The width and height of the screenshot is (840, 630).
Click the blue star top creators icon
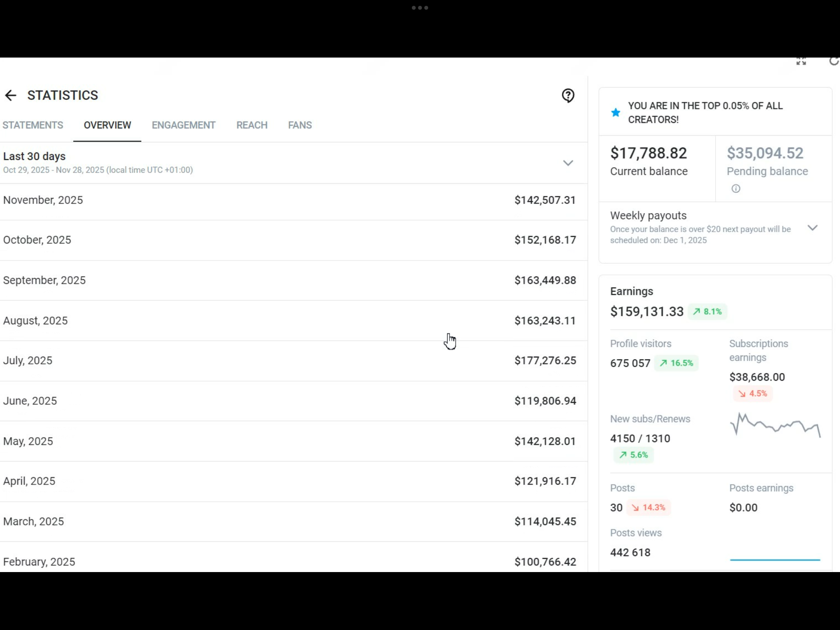616,113
